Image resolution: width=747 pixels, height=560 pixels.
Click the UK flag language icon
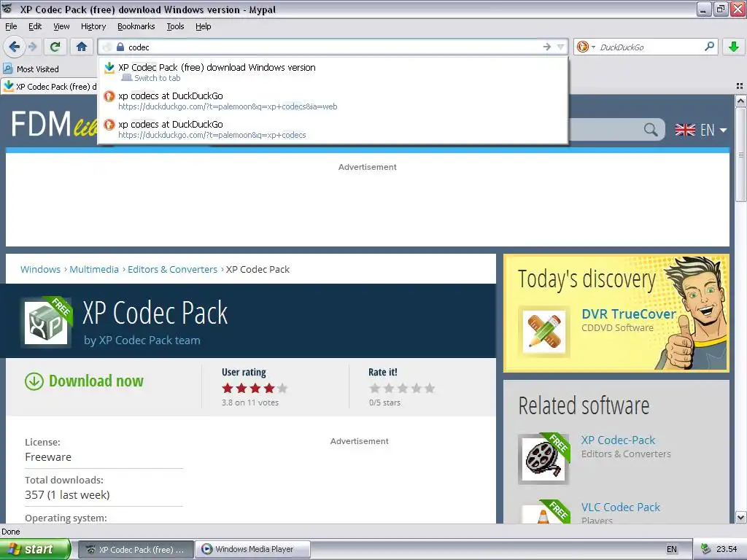[x=685, y=130]
